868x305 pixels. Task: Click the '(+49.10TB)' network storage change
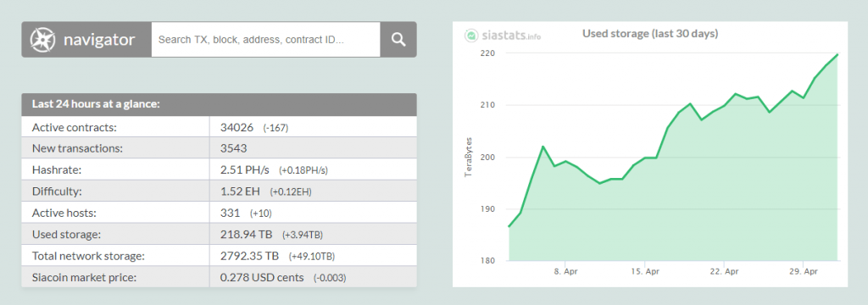(x=312, y=257)
